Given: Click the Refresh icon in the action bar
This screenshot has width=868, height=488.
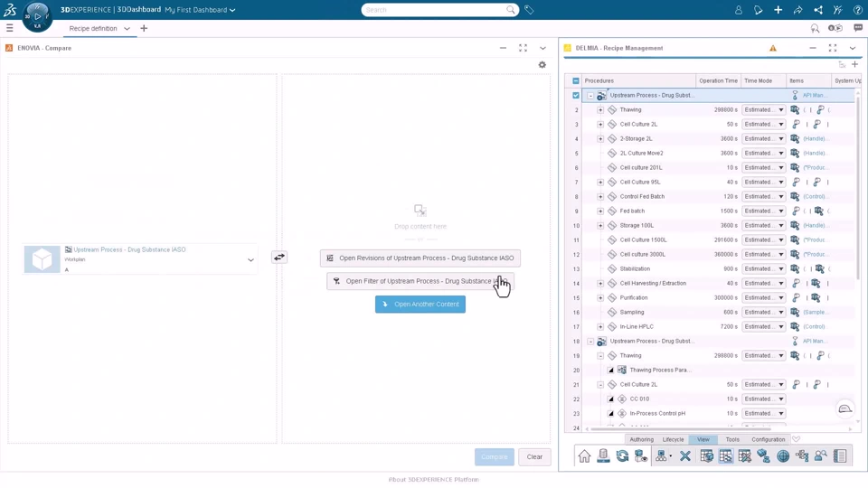Looking at the screenshot, I should coord(622,455).
